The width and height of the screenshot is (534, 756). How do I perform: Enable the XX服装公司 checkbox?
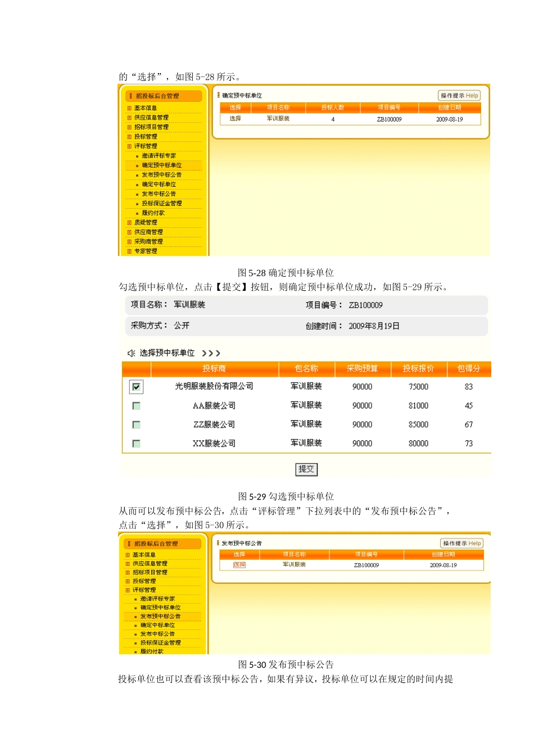coord(136,444)
